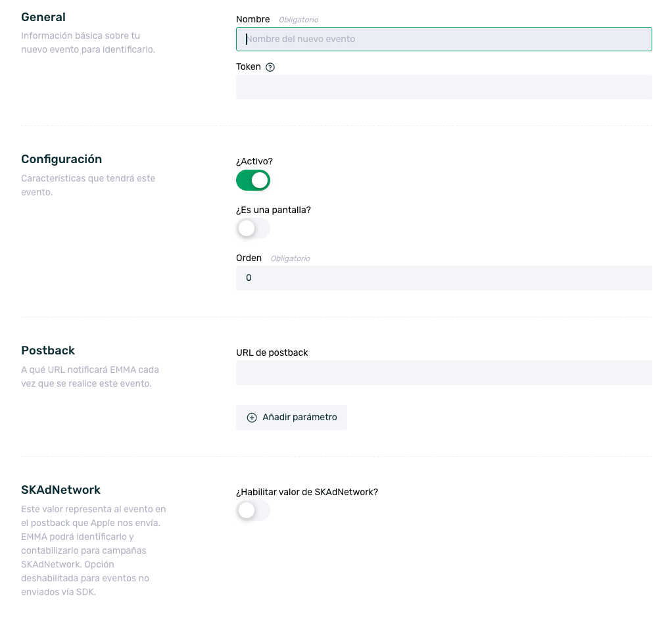This screenshot has width=672, height=626.
Task: Click the Obligatorio hint beside Nombre
Action: [299, 20]
